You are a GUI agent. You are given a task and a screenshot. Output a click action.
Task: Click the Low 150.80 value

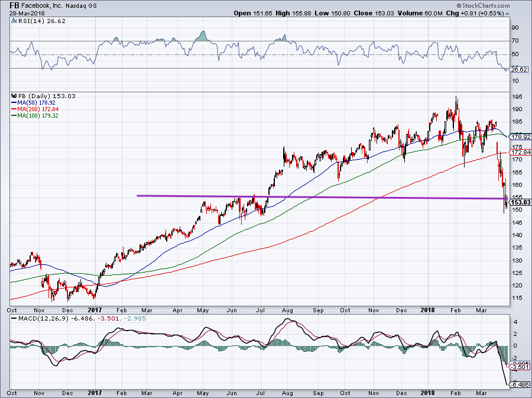(x=333, y=14)
